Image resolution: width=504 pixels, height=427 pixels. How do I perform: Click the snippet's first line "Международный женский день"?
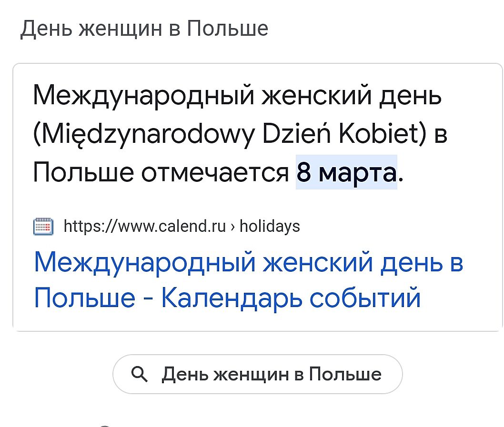click(237, 97)
